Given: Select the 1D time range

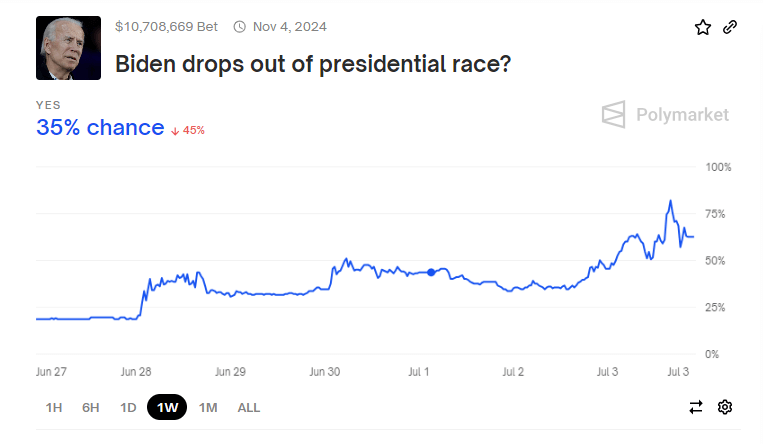Looking at the screenshot, I should click(128, 407).
